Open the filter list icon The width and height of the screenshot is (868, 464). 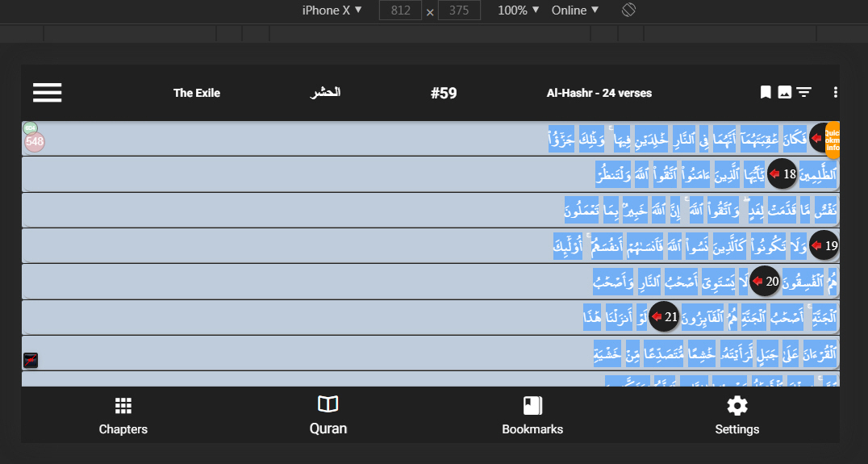click(x=803, y=93)
